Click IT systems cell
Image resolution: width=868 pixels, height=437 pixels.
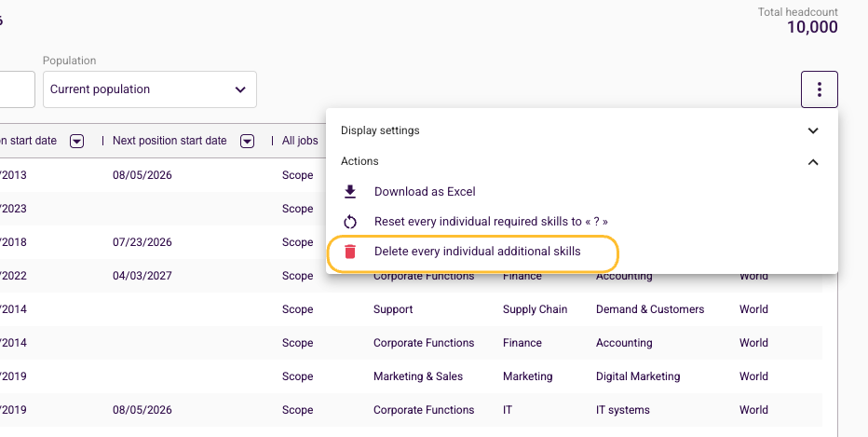point(623,410)
